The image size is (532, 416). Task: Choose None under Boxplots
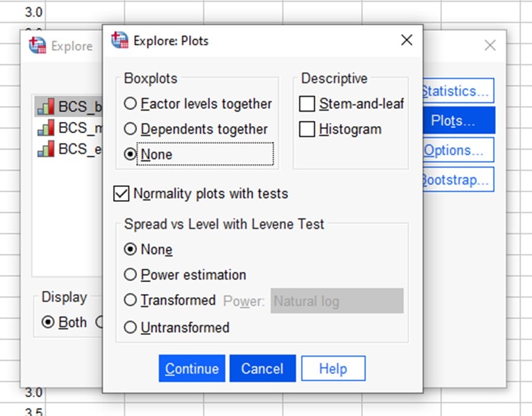(x=131, y=154)
